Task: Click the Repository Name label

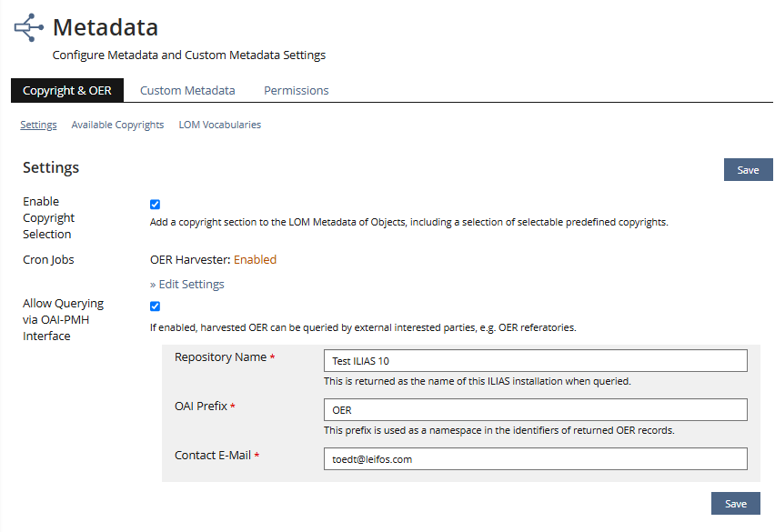Action: pyautogui.click(x=220, y=357)
